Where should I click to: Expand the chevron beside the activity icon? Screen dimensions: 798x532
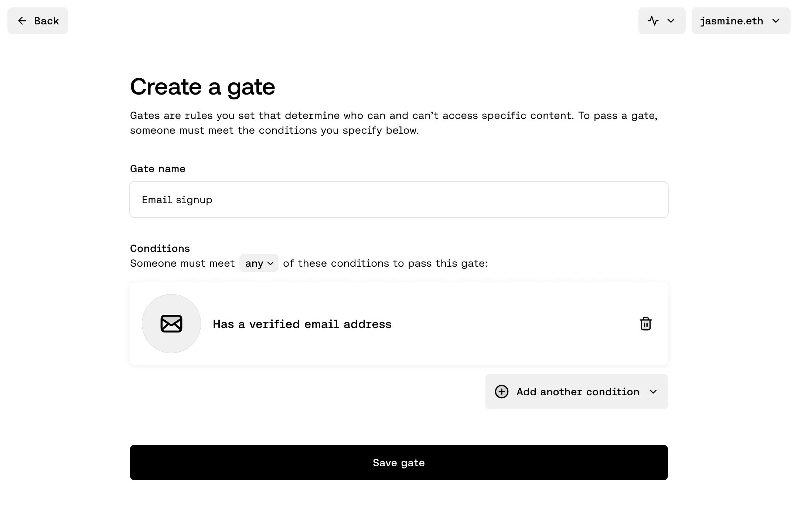tap(671, 21)
